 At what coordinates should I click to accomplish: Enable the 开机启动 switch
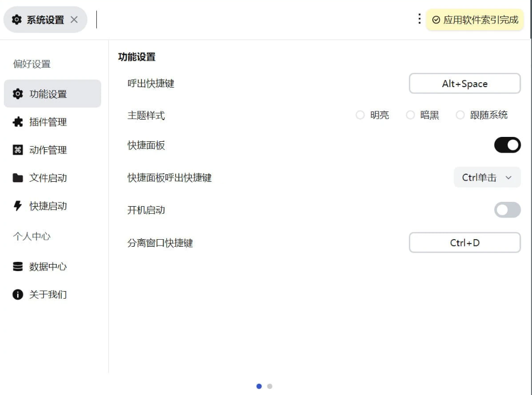507,210
